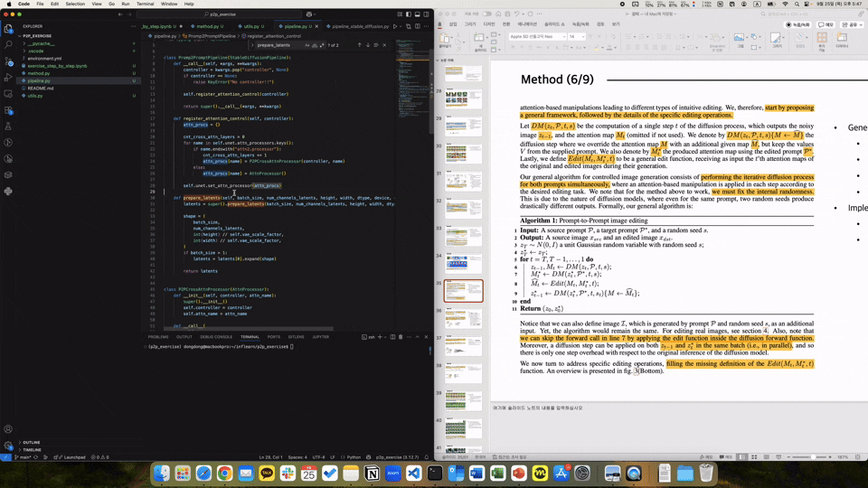Open the Explorer view in VS Code activity bar
Image resolution: width=868 pixels, height=488 pixels.
(8, 28)
